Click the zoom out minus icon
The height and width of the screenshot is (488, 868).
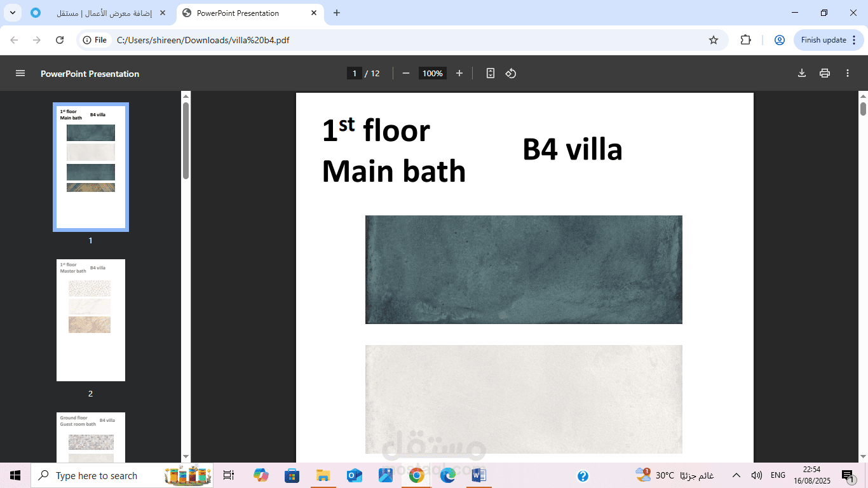[x=405, y=73]
